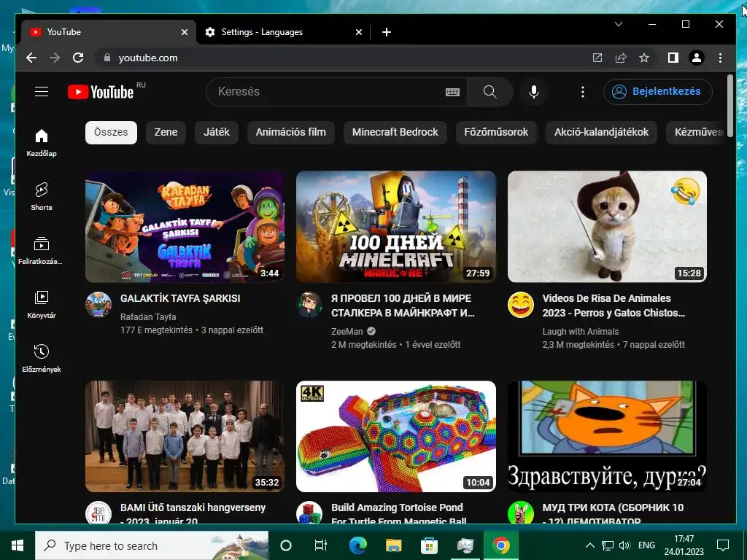This screenshot has width=747, height=560.
Task: Open Rafadan Tayfa channel avatar
Action: tap(98, 305)
